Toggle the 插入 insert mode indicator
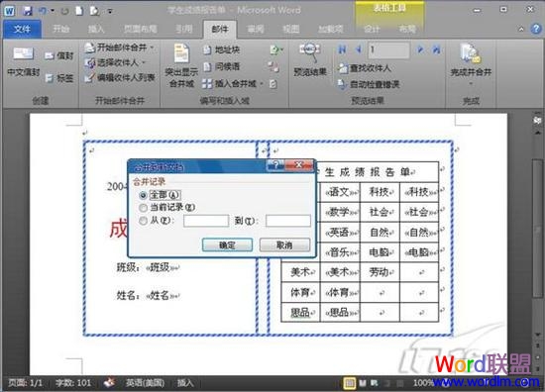 (185, 383)
